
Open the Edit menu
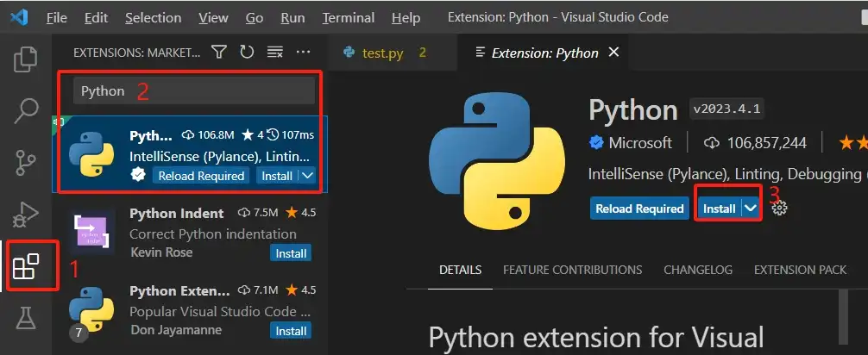96,18
